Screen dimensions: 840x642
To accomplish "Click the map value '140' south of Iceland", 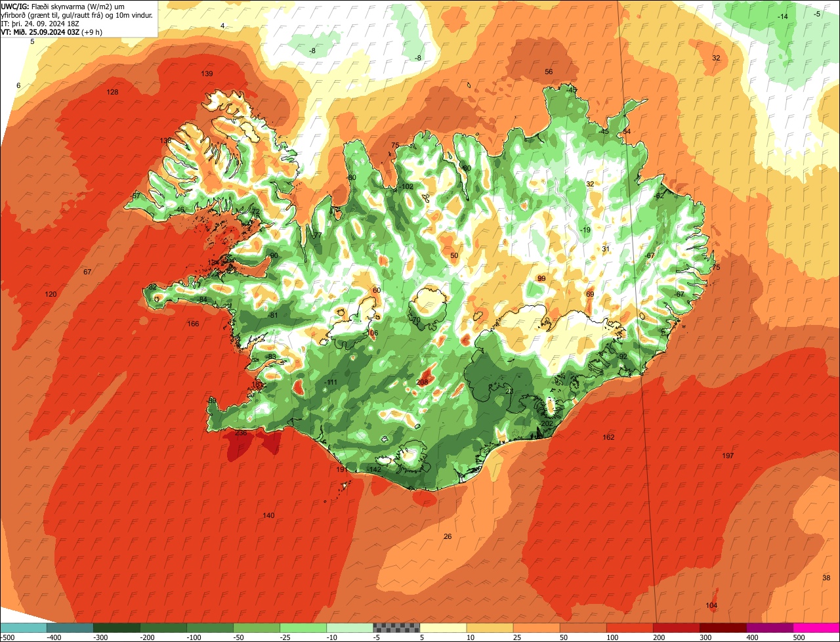I will coord(268,515).
